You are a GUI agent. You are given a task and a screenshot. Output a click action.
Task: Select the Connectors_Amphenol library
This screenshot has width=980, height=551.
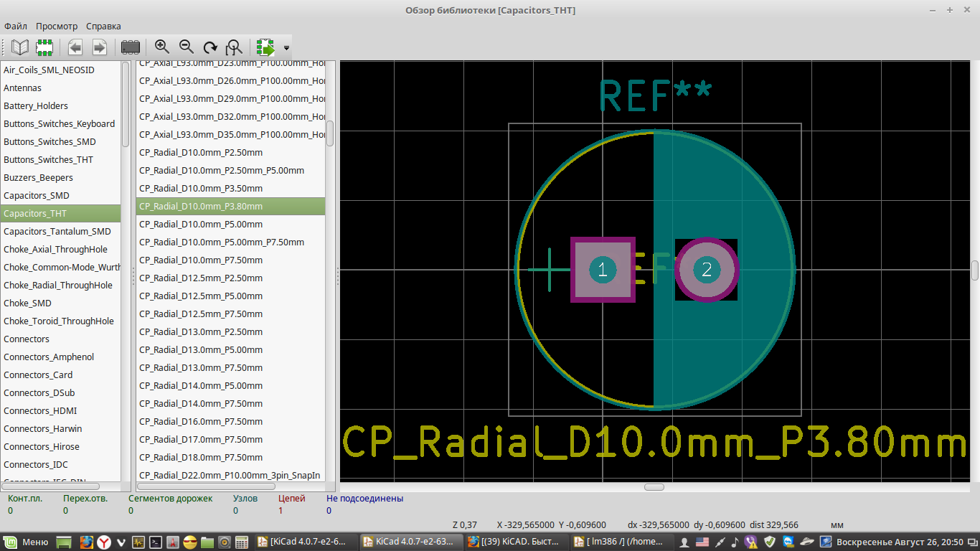tap(60, 357)
